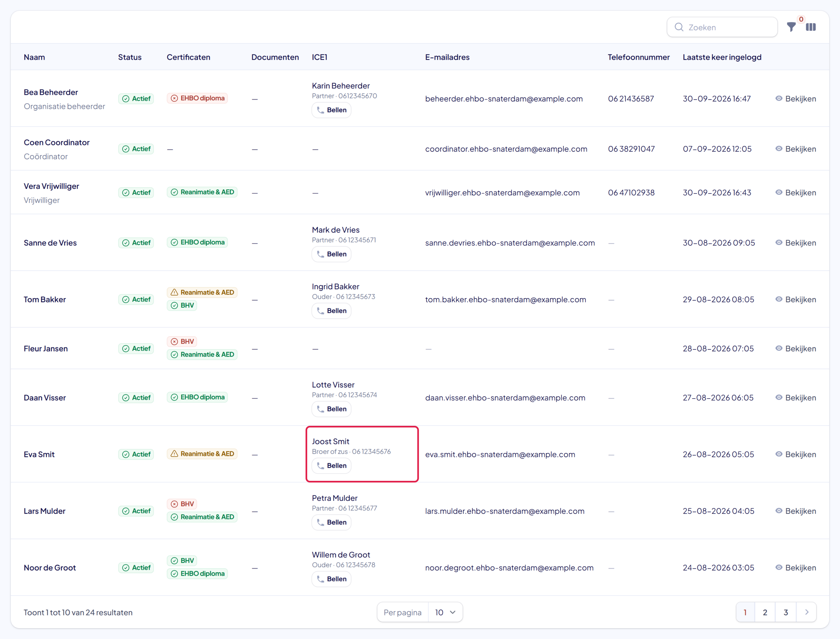This screenshot has width=840, height=639.
Task: Click the search magnifier icon
Action: tap(679, 27)
